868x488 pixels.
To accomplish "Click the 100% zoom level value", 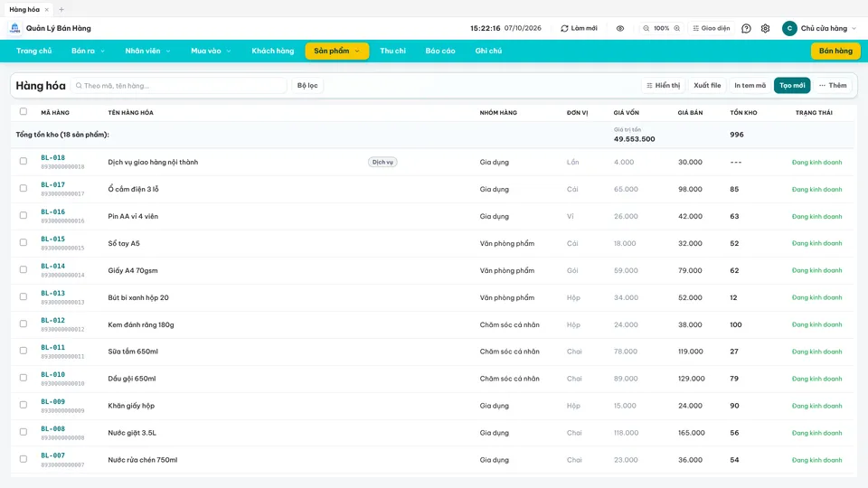I will (662, 28).
